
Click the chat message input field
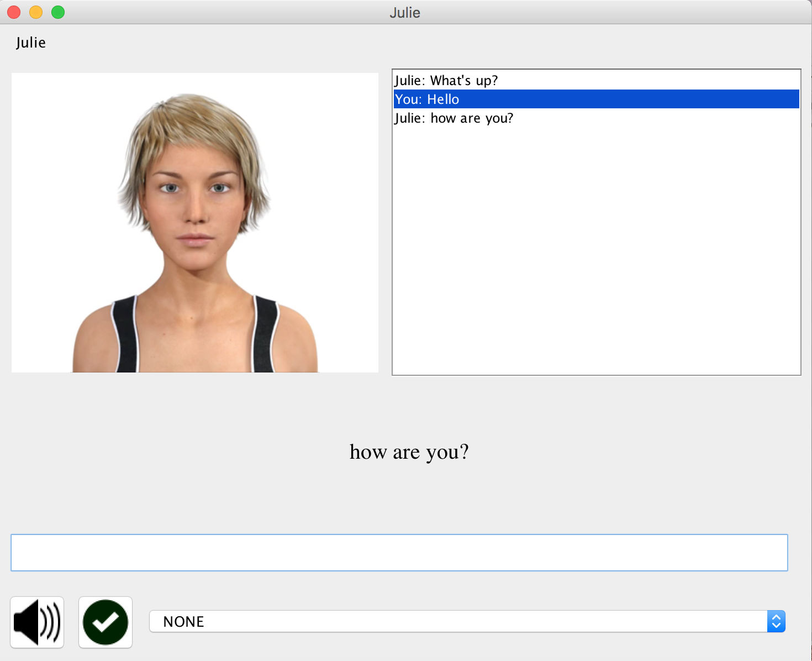[x=399, y=553]
